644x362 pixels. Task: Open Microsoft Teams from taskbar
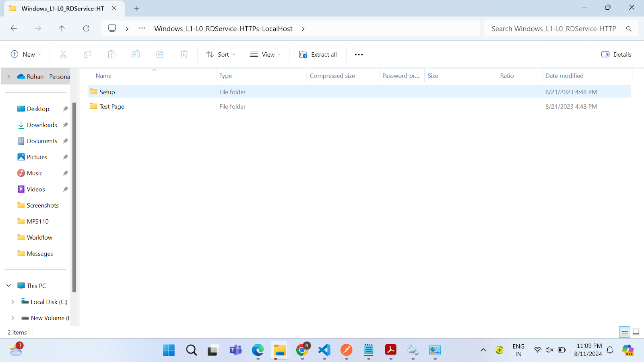pyautogui.click(x=235, y=350)
